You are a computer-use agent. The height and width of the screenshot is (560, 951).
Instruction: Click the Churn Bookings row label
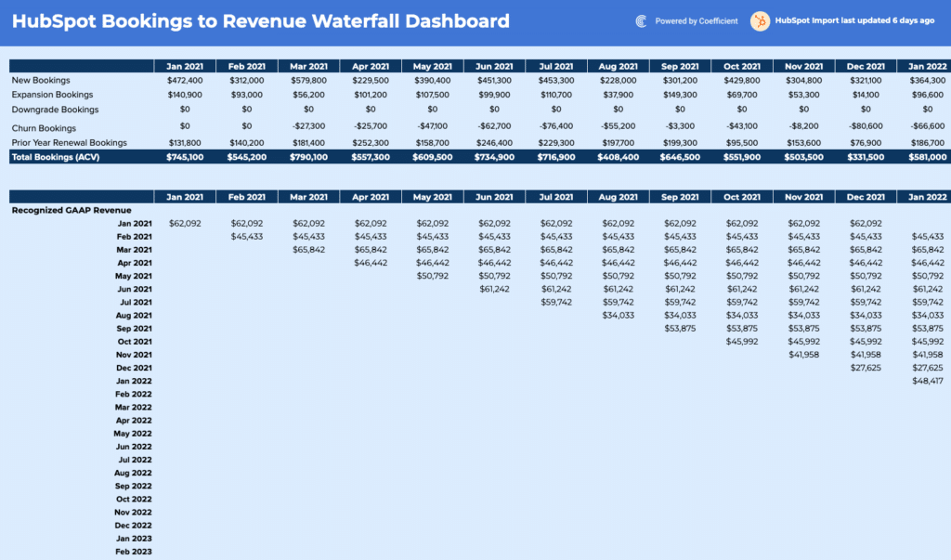(x=44, y=128)
